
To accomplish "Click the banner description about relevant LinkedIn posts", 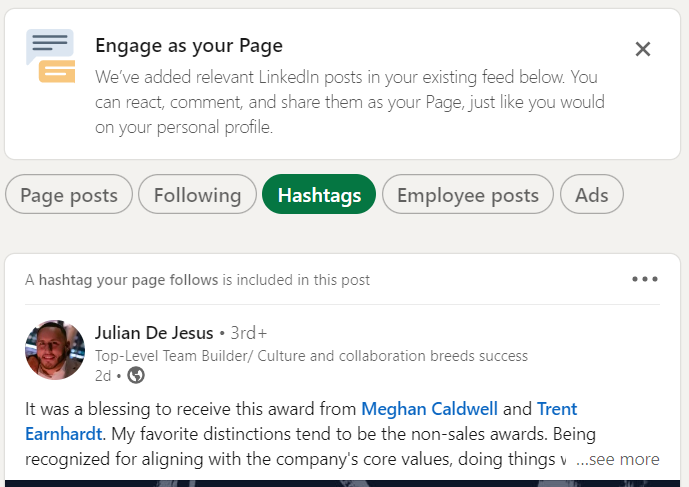I will click(350, 102).
